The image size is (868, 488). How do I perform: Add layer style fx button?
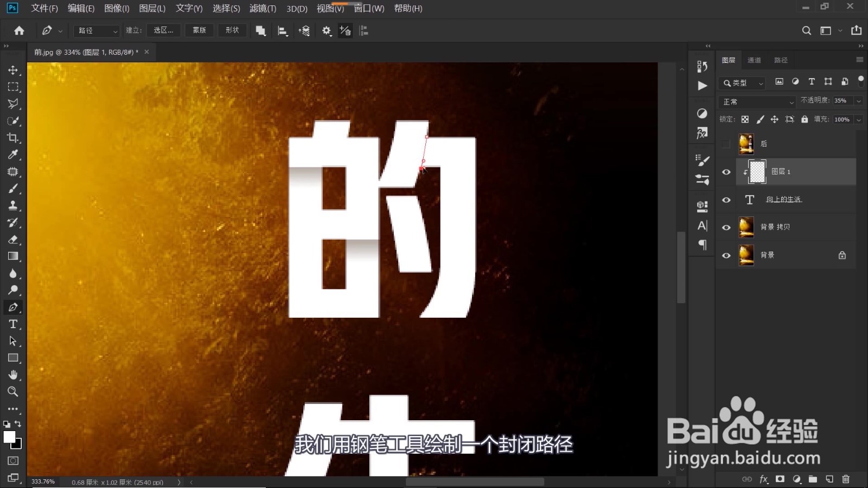coord(764,479)
